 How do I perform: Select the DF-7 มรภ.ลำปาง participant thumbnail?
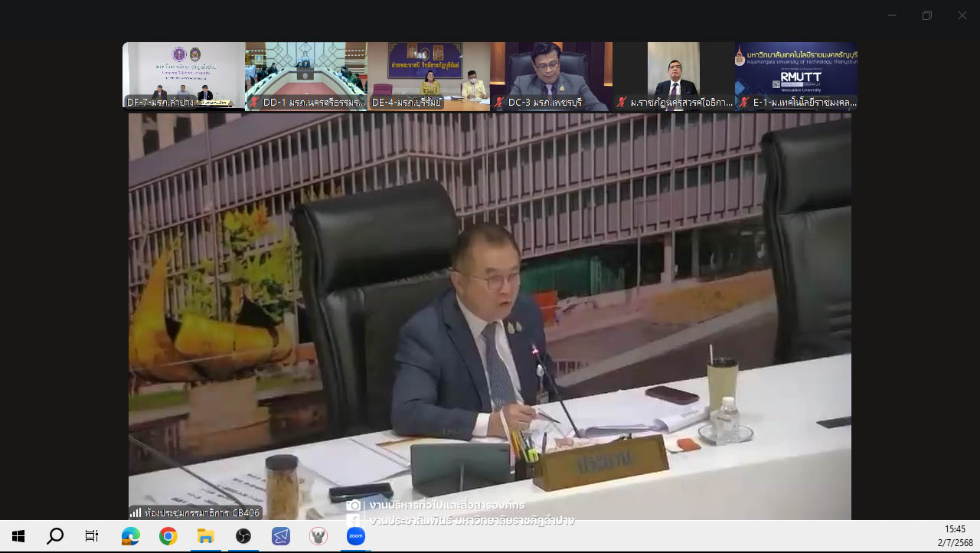coord(184,77)
